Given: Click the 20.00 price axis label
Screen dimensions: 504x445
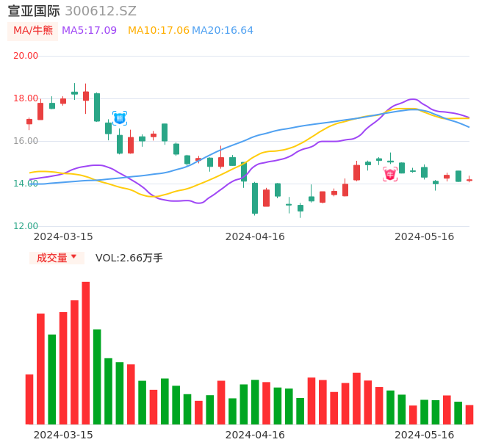Looking at the screenshot, I should click(x=26, y=56).
